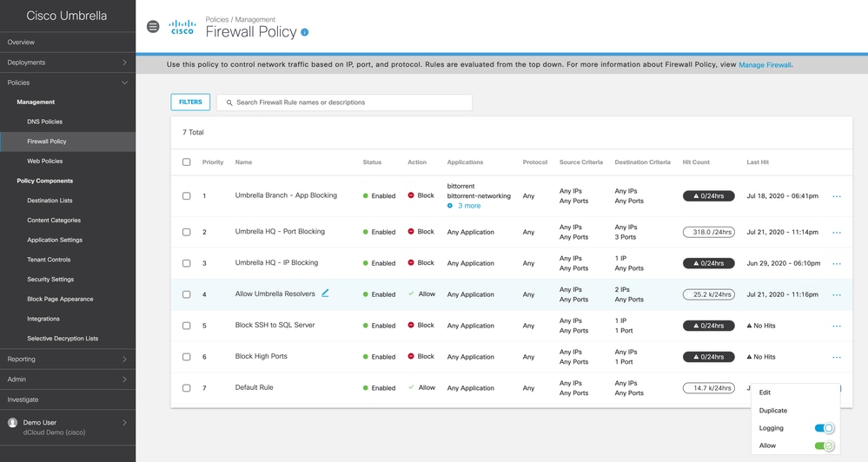Click the hamburger menu icon

point(153,27)
